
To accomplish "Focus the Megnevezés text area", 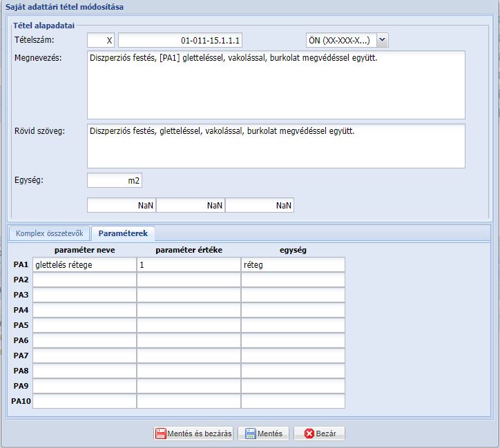I will pos(276,84).
